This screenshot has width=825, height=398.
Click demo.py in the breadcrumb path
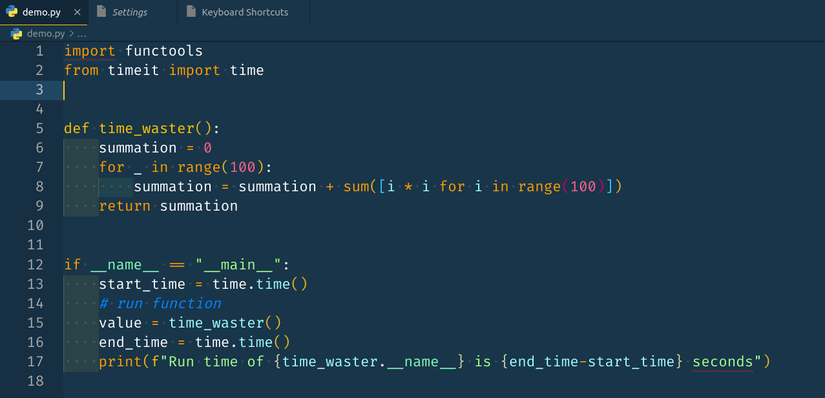tap(46, 34)
